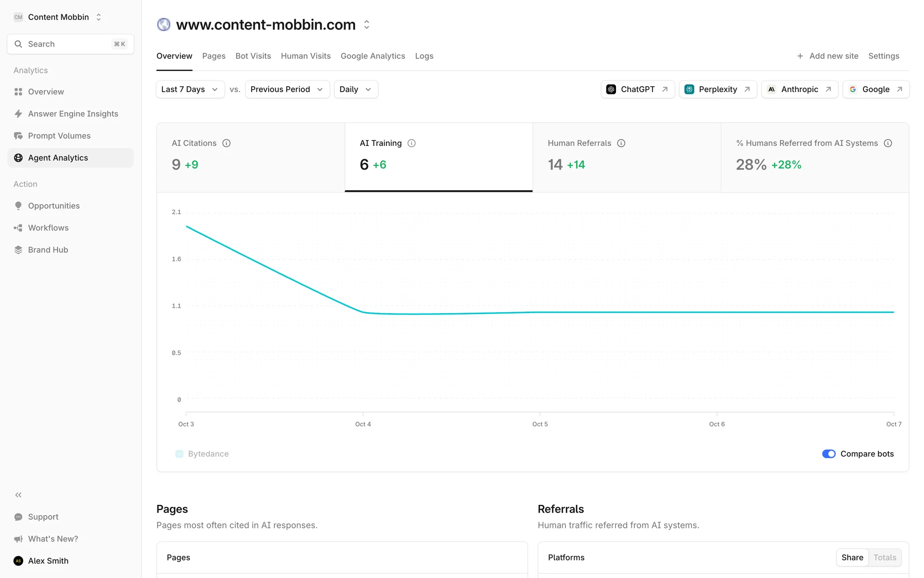Toggle the Compare bots switch off
Viewport: 924px width, 578px height.
pyautogui.click(x=828, y=454)
